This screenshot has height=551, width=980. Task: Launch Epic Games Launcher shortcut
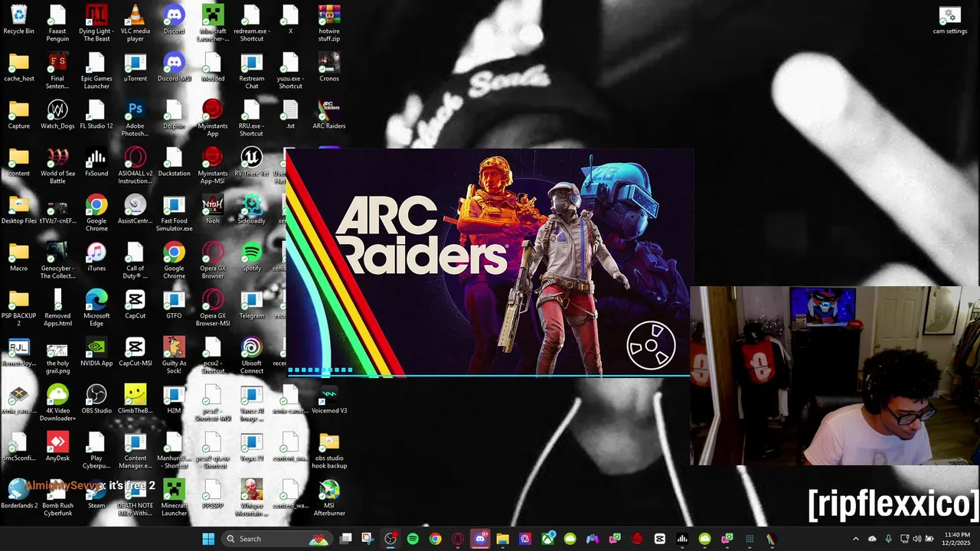[x=96, y=70]
